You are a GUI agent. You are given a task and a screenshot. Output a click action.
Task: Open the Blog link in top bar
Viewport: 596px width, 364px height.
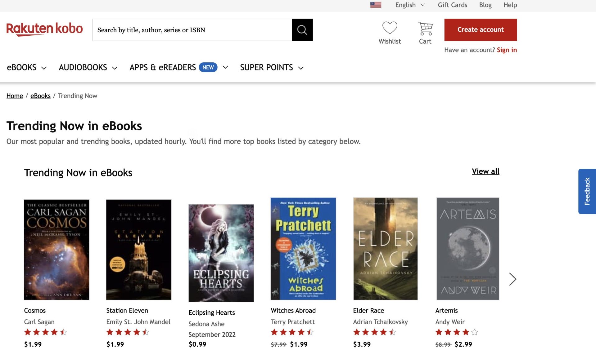click(485, 5)
